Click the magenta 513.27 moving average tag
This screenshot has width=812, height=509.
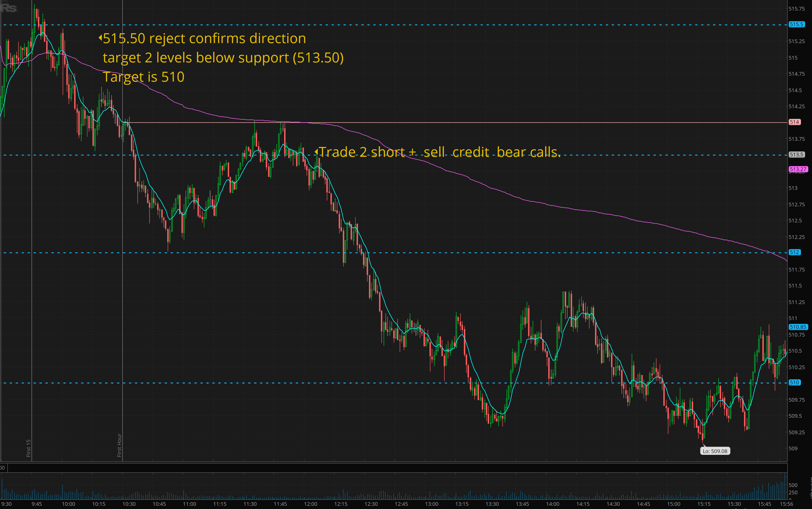click(x=798, y=169)
